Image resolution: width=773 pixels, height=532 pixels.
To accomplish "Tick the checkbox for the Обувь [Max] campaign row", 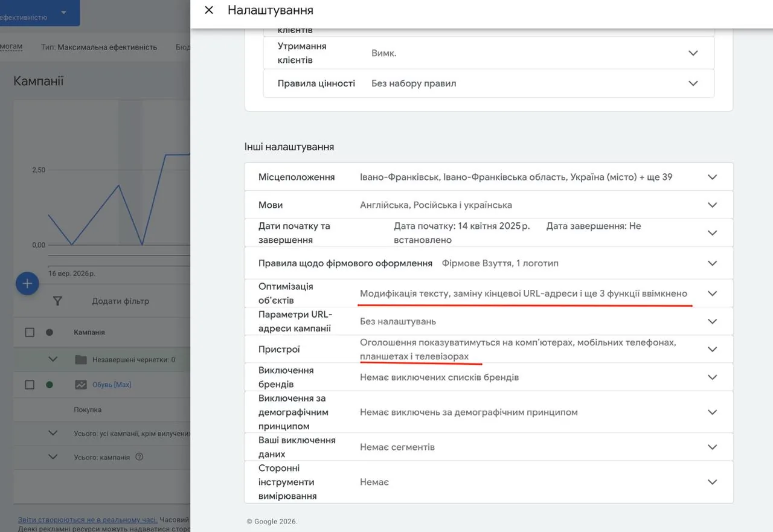I will pyautogui.click(x=30, y=385).
